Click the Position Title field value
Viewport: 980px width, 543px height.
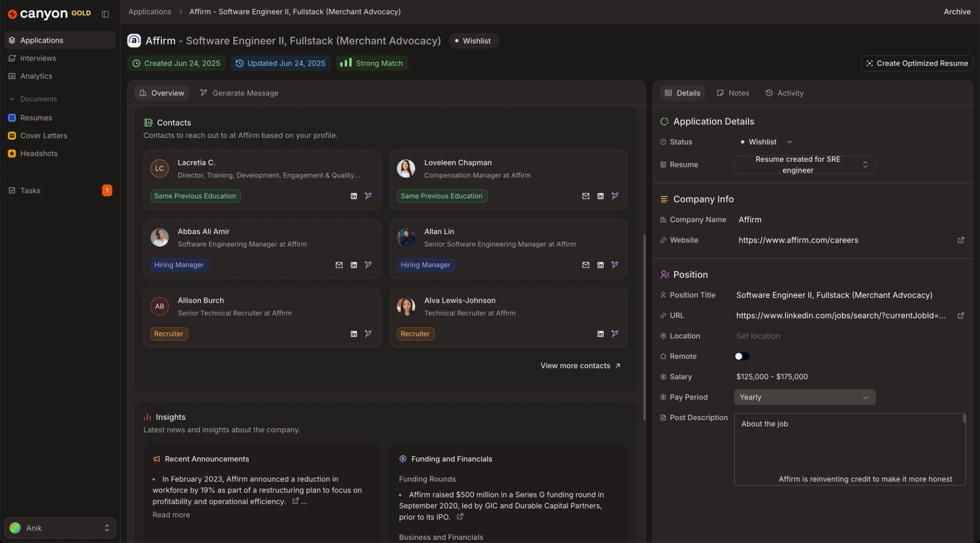834,295
